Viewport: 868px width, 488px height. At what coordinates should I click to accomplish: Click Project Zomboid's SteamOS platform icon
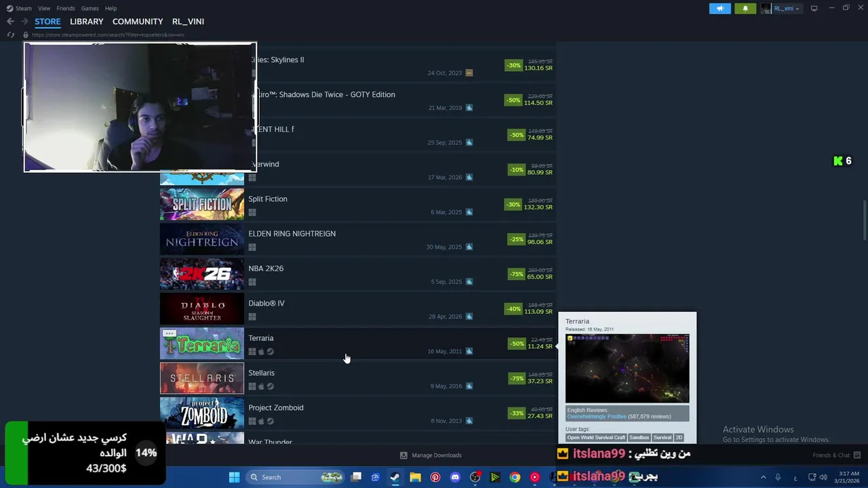(x=270, y=421)
